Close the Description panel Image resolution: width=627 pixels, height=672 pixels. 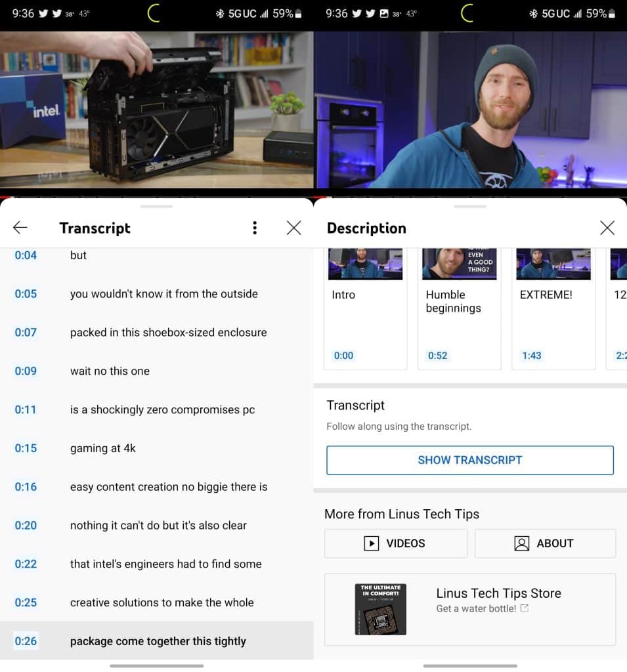(x=607, y=228)
